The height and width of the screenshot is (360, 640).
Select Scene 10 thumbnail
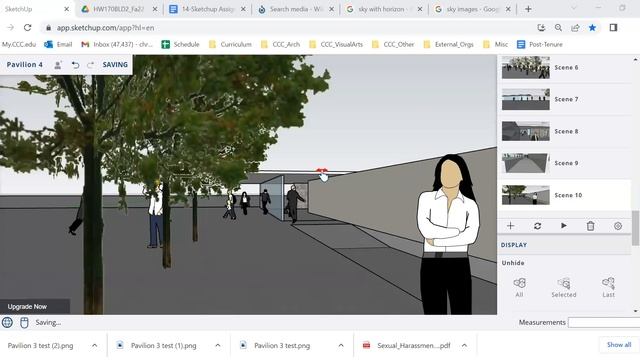coord(526,195)
